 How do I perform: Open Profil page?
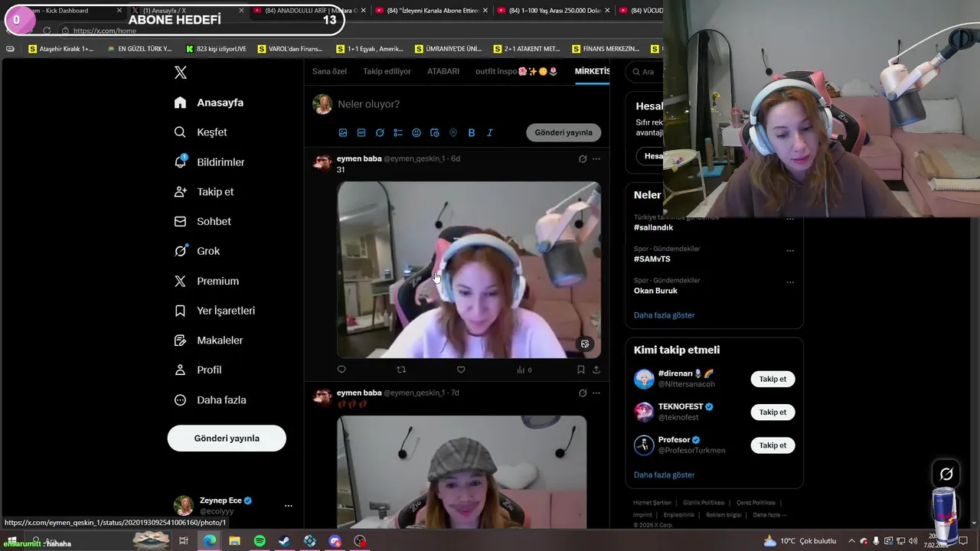(198, 370)
